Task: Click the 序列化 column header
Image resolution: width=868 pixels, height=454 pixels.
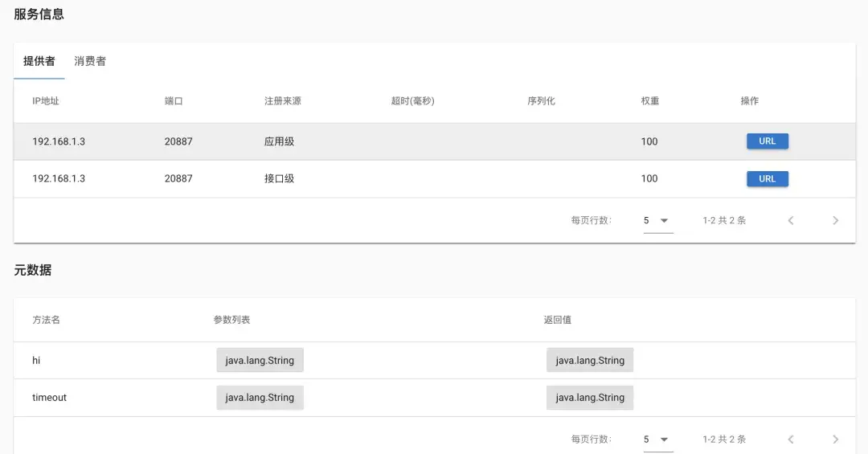Action: 541,100
